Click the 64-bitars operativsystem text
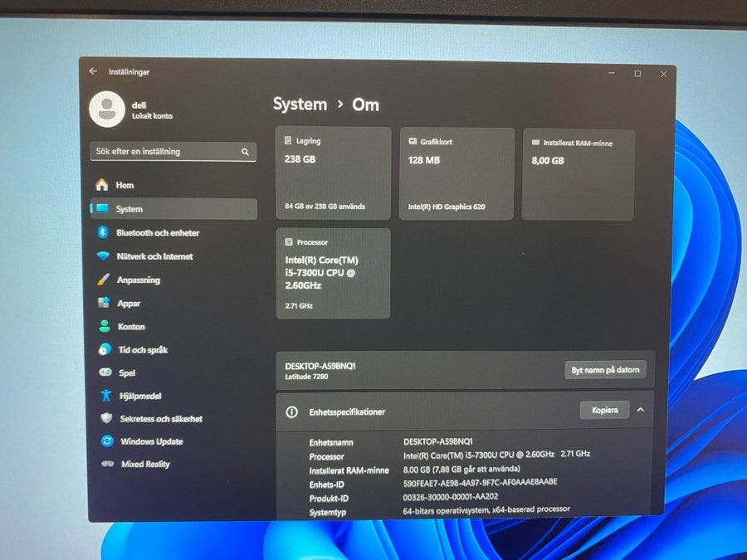 pyautogui.click(x=486, y=509)
